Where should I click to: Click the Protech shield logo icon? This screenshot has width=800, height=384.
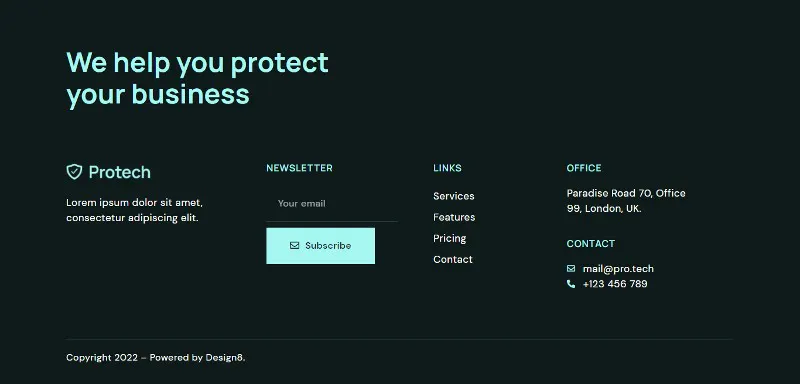pos(74,172)
